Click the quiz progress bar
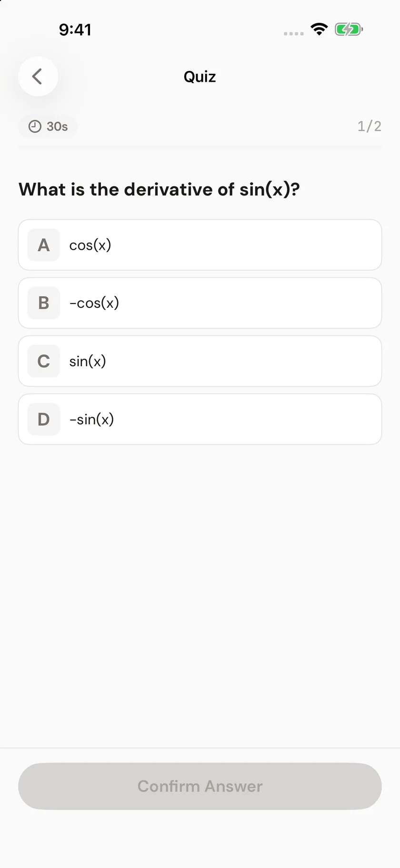 pyautogui.click(x=200, y=148)
